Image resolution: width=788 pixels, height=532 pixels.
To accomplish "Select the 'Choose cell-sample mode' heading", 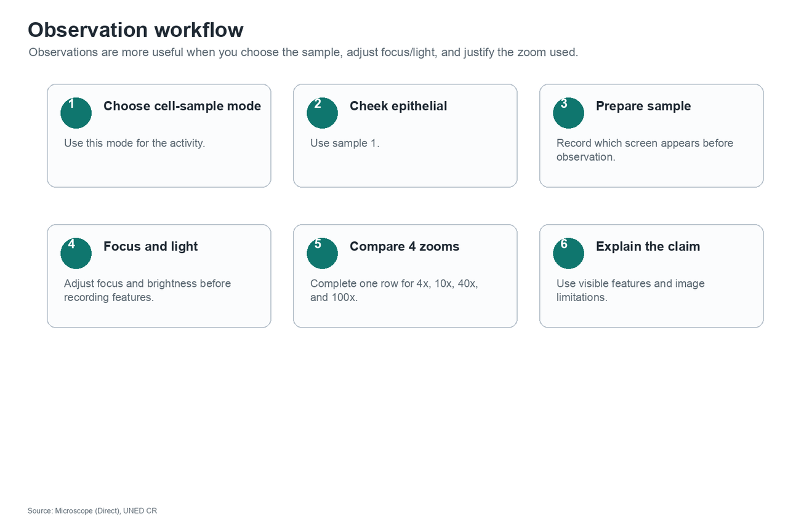I will (x=182, y=106).
